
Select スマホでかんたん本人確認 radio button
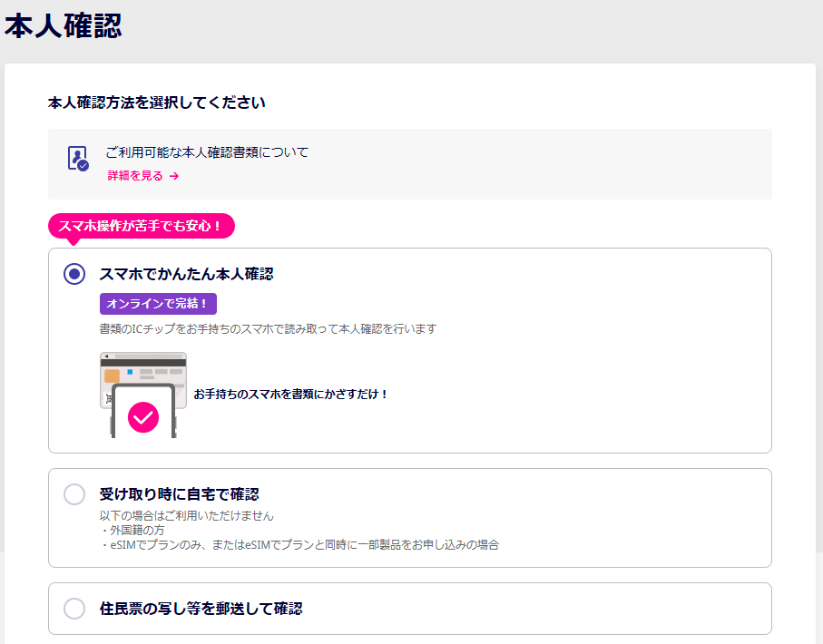click(74, 274)
